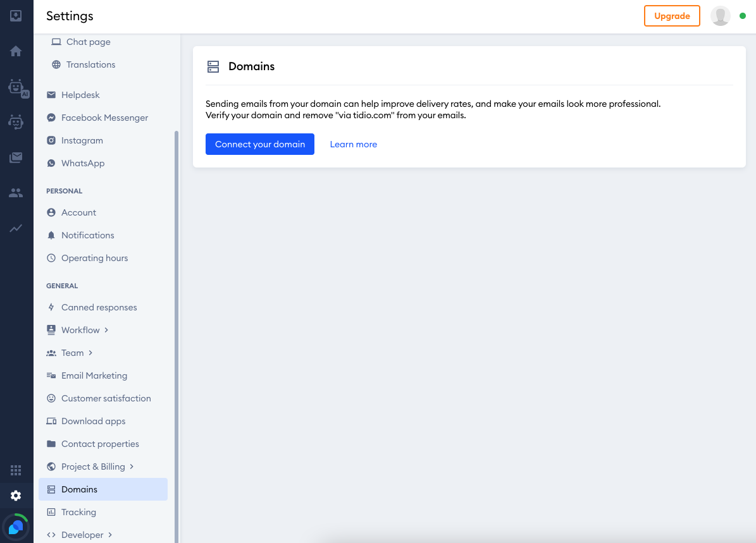Open the AI bot icon with the AI badge
This screenshot has width=756, height=543.
[18, 88]
